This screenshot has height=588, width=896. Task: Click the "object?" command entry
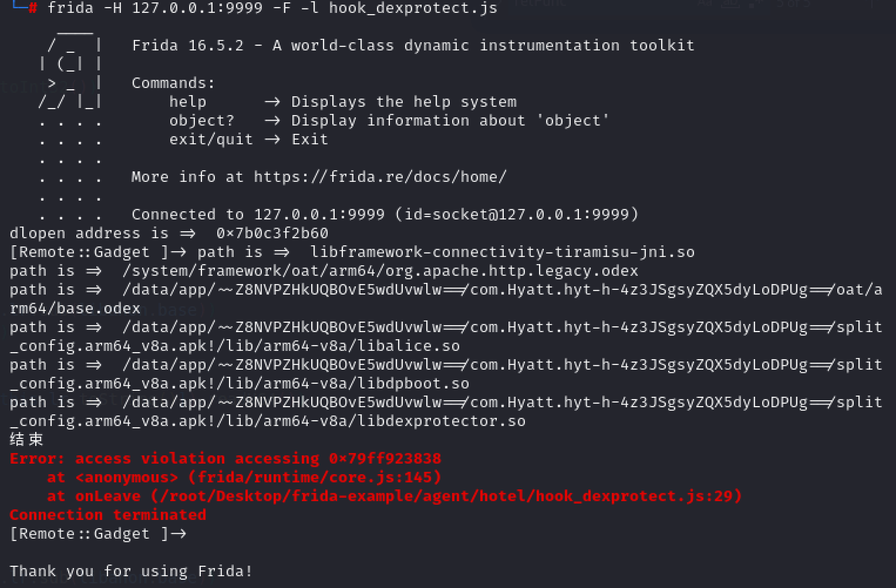201,121
